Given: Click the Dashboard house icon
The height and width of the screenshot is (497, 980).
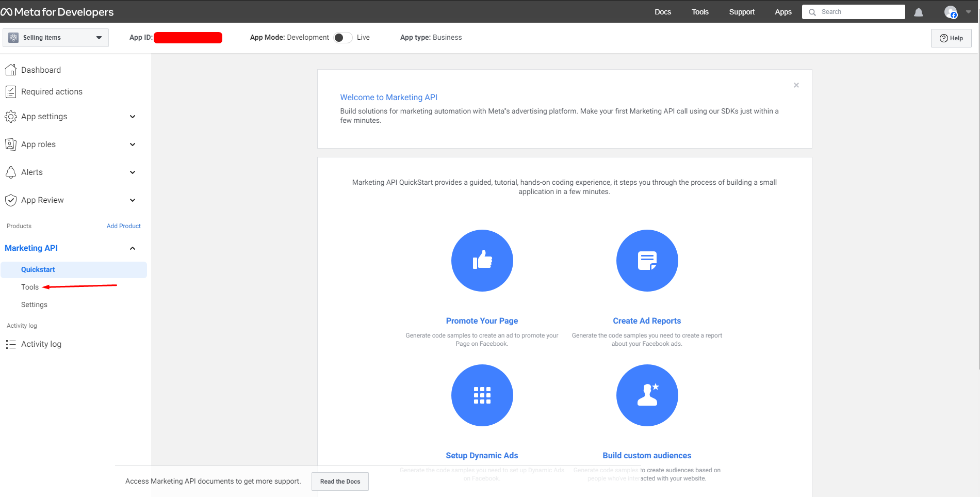Looking at the screenshot, I should 11,70.
